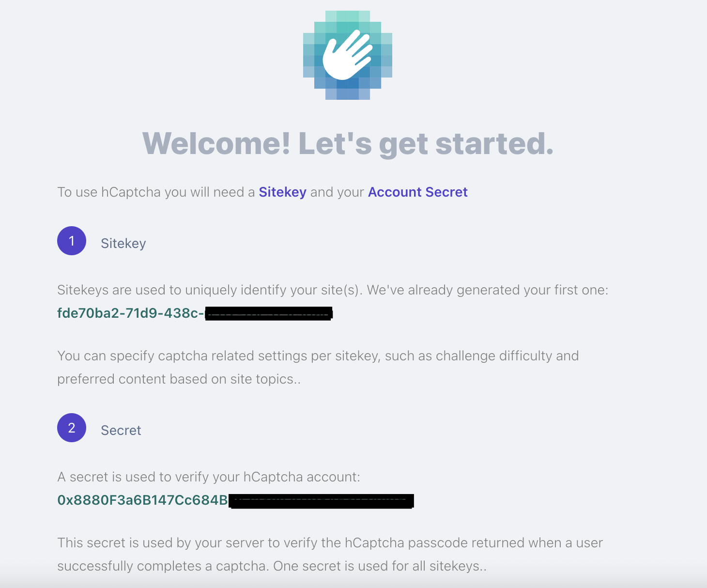
Task: Click the "Sitekeys are used to uniquely identify" sentence
Action: pyautogui.click(x=332, y=290)
